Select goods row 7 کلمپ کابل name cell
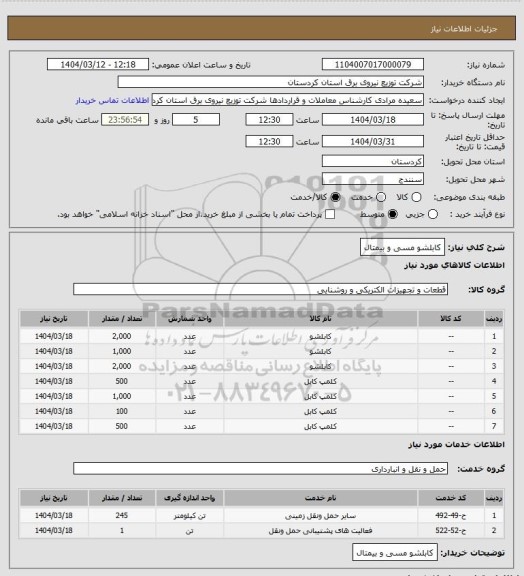524x576 pixels. tap(320, 426)
